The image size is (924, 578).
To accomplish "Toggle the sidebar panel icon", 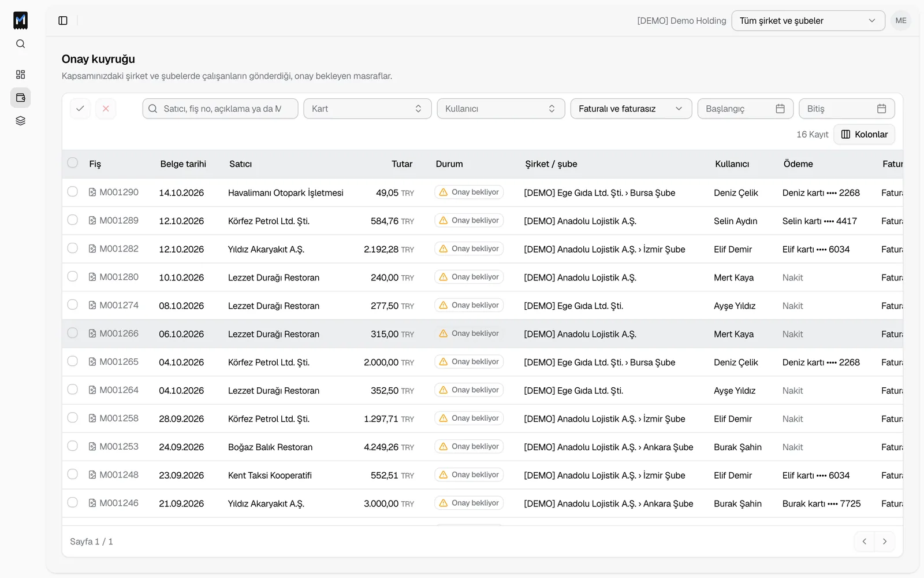I will pyautogui.click(x=63, y=21).
